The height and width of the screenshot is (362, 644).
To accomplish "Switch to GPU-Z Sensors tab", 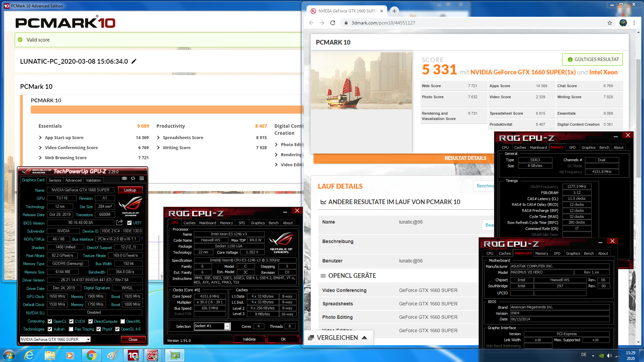I will [55, 180].
